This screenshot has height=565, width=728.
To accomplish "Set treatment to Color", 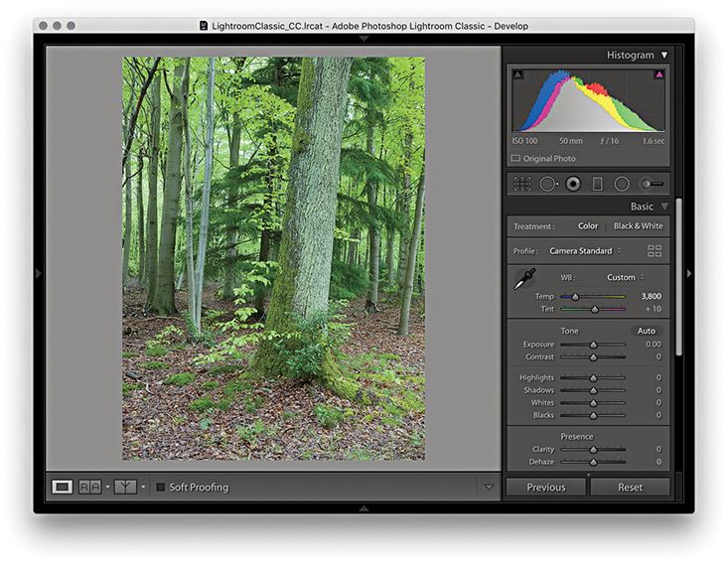I will 588,226.
